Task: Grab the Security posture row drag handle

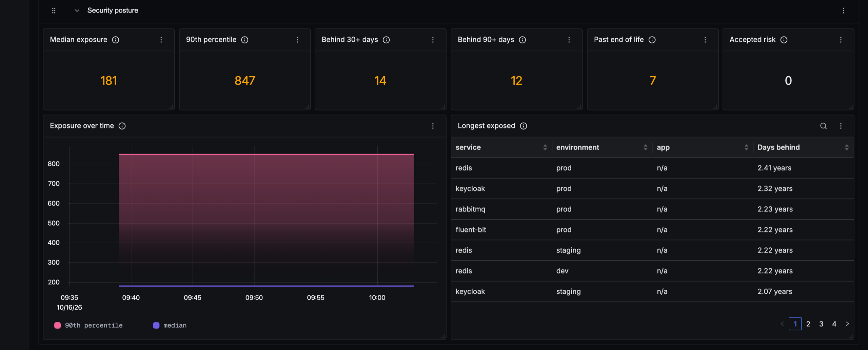Action: tap(54, 11)
